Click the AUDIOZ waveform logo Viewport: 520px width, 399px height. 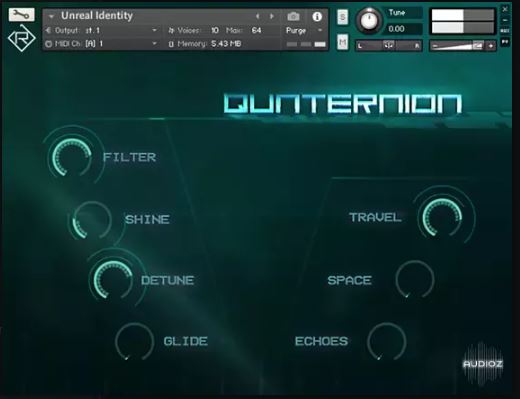[x=483, y=363]
